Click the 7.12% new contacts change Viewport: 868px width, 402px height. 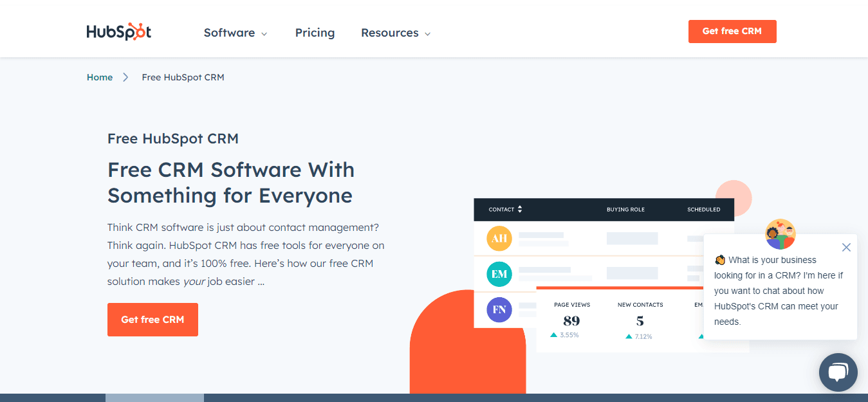click(640, 336)
